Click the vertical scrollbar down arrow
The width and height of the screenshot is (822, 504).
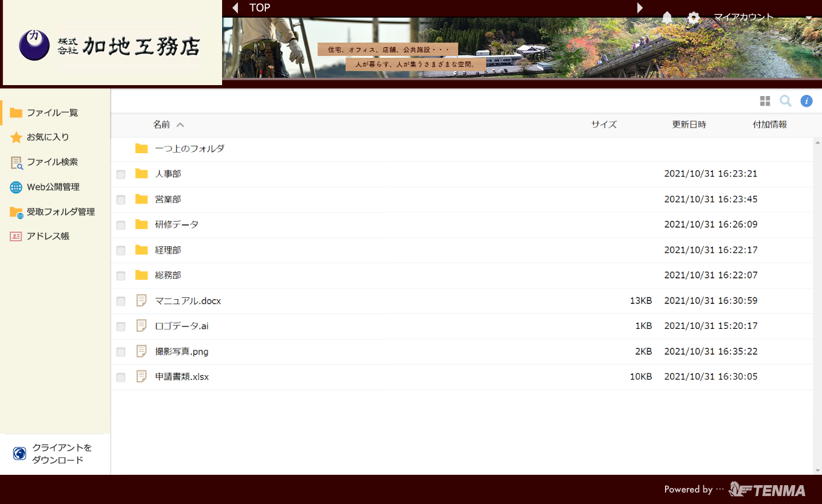817,471
